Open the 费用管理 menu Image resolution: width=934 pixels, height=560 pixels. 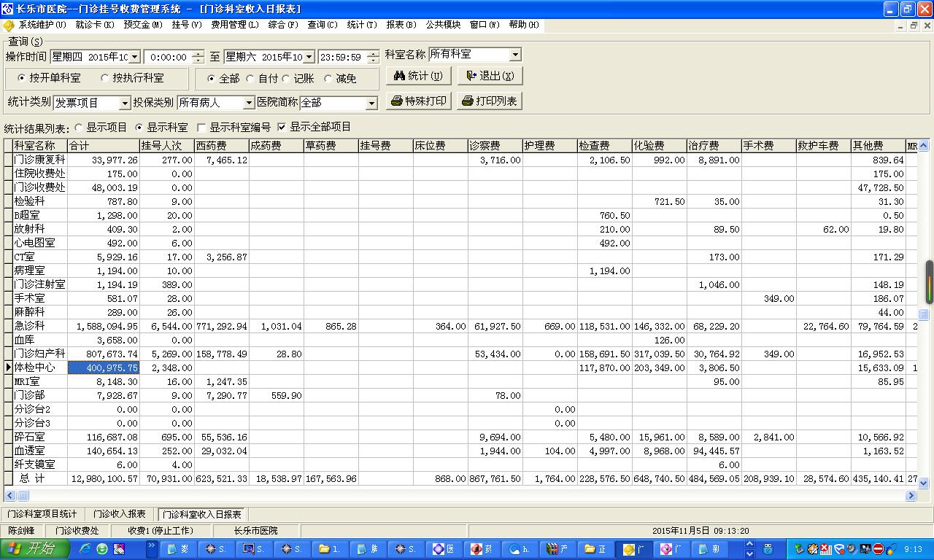click(234, 25)
